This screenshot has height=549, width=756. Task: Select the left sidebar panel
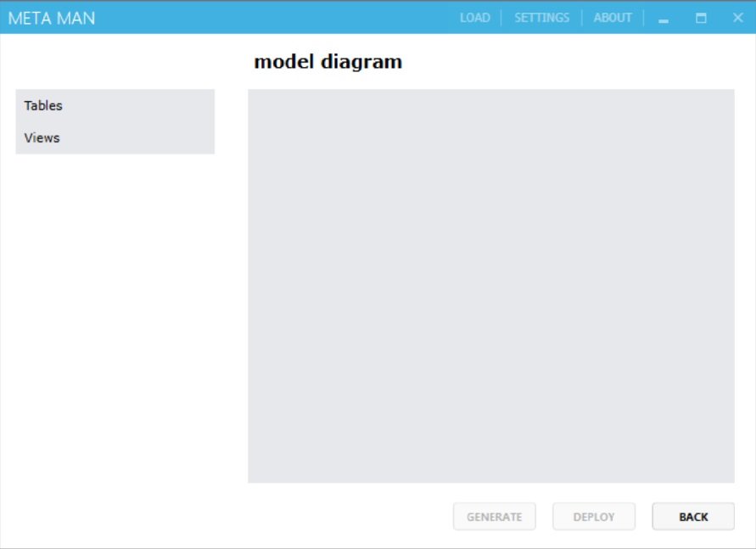coord(115,121)
